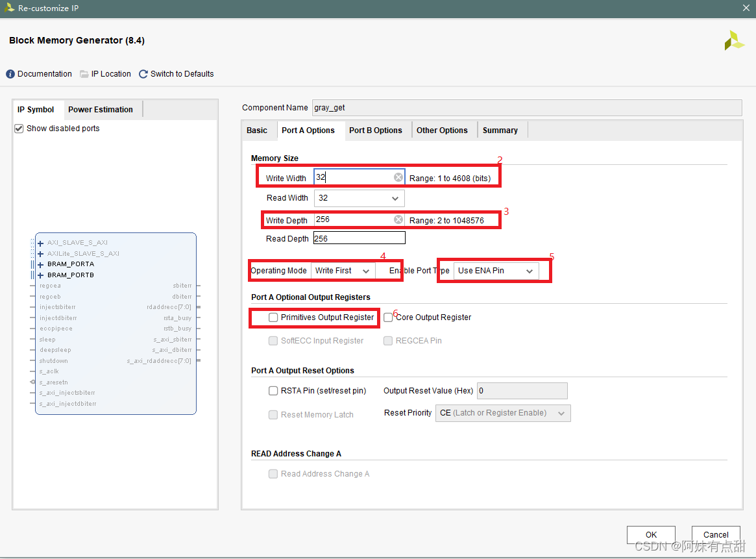Viewport: 756px width, 559px height.
Task: Check the REGCEA Pin checkbox
Action: pos(388,340)
